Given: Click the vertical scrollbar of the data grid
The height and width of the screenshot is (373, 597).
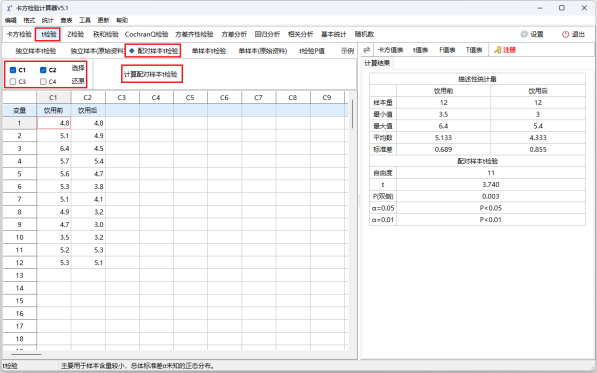Looking at the screenshot, I should tap(353, 114).
